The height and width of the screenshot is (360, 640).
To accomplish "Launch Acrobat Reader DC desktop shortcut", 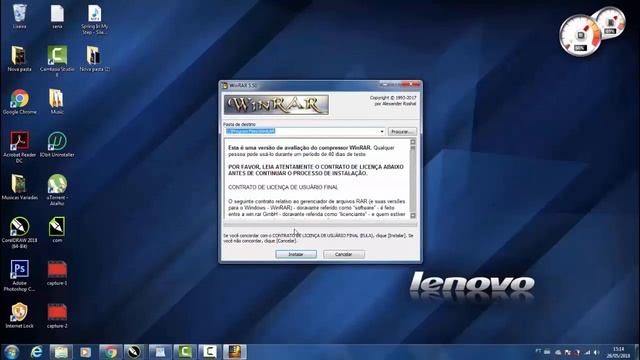I will coord(19,147).
